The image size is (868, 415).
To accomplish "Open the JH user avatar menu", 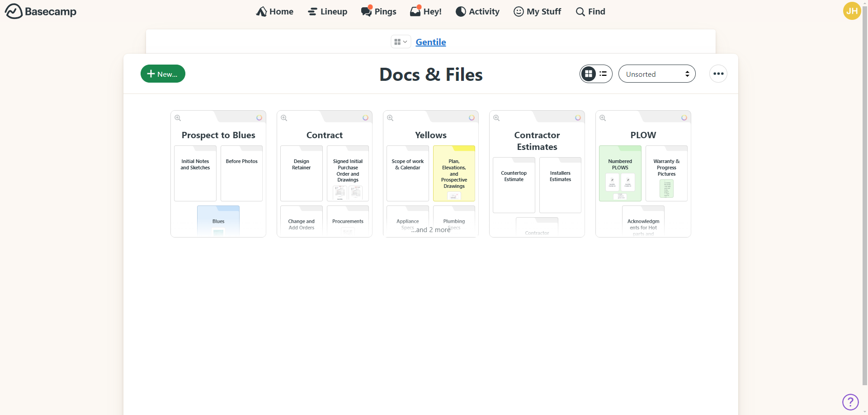I will point(852,11).
